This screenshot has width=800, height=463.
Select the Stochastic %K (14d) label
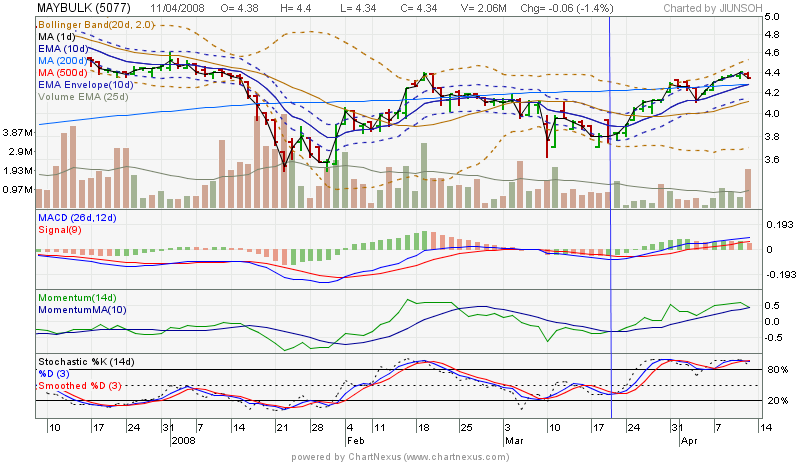(86, 362)
